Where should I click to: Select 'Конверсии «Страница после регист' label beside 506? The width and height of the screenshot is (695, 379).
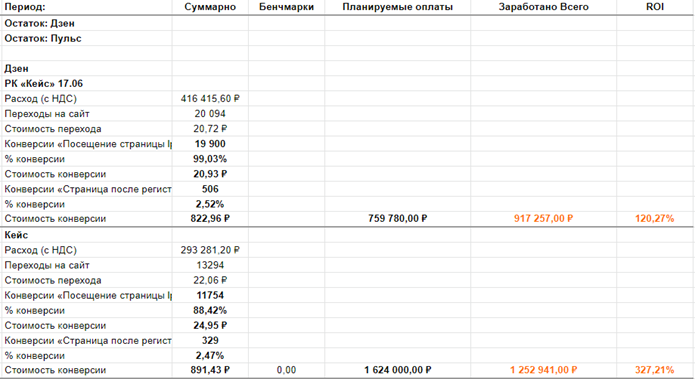[x=88, y=189]
